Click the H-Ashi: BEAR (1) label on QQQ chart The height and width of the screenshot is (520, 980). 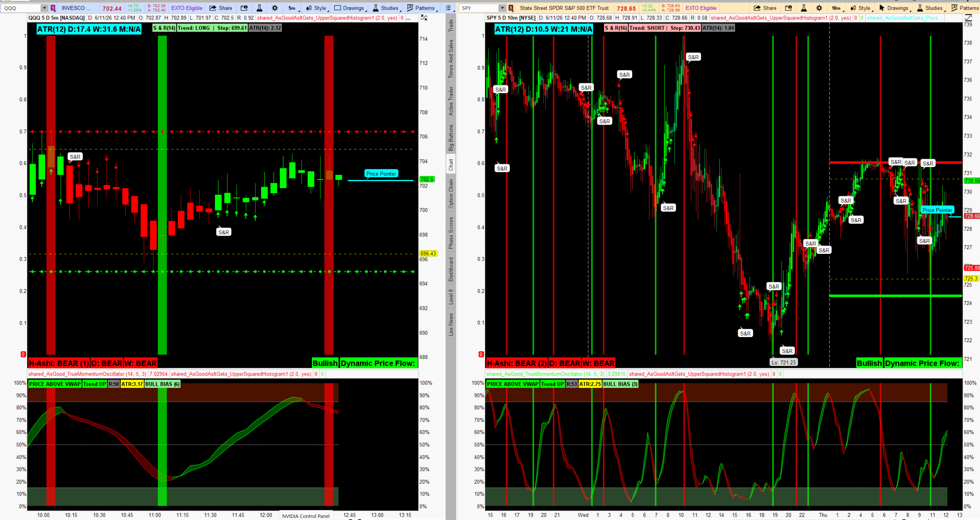pyautogui.click(x=59, y=363)
